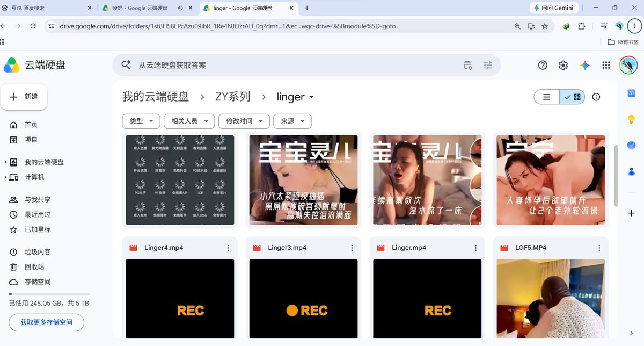Click the storage usage progress bar
This screenshot has height=346, width=644.
coord(49,294)
